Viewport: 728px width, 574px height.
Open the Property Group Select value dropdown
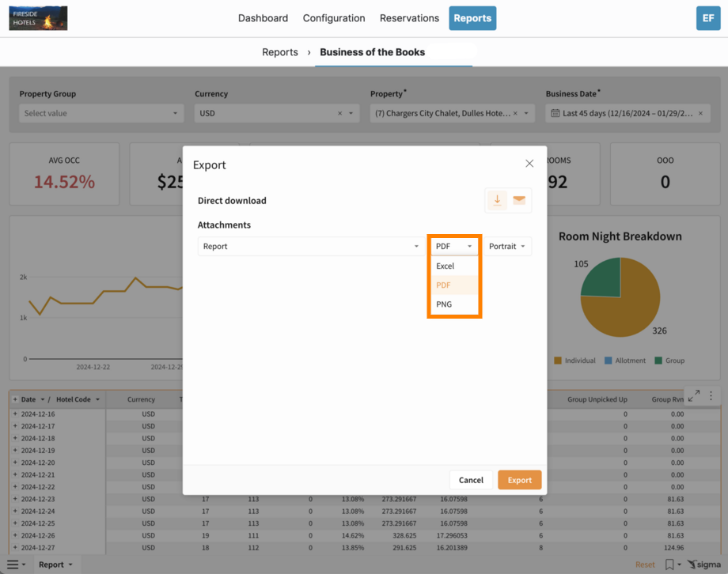point(101,113)
